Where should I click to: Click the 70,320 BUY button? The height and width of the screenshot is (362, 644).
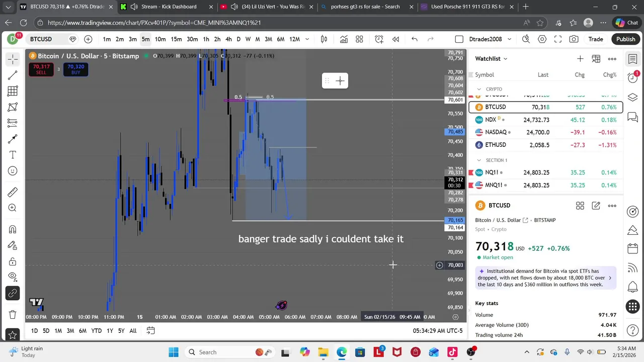point(76,69)
